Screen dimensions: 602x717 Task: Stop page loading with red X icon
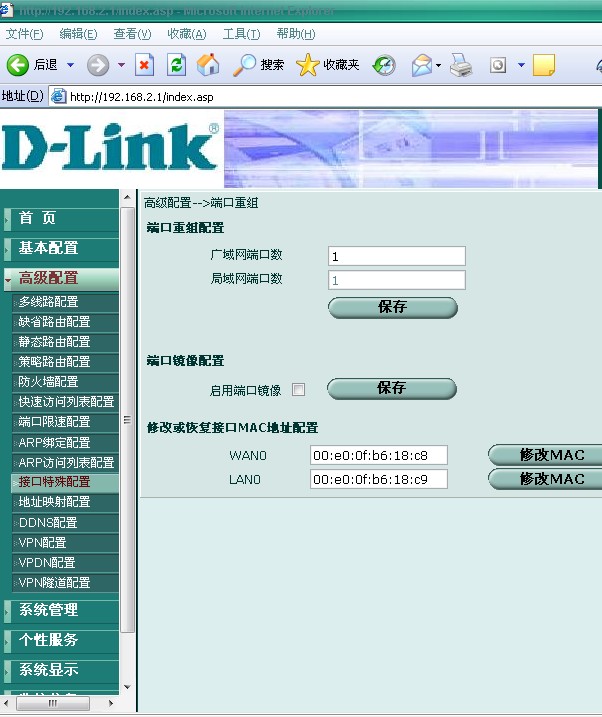pos(144,65)
